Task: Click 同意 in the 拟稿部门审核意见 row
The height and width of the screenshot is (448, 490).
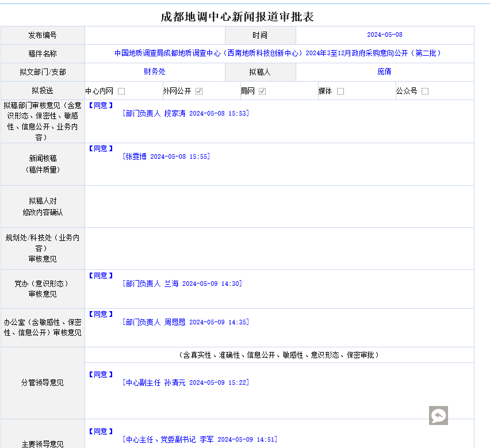Action: [100, 105]
